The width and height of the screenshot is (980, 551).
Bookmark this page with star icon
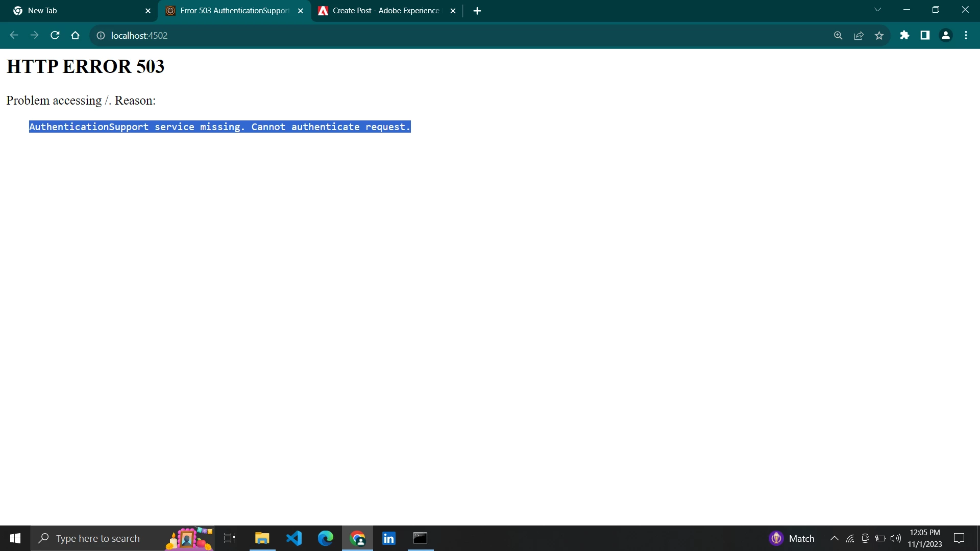coord(879,35)
